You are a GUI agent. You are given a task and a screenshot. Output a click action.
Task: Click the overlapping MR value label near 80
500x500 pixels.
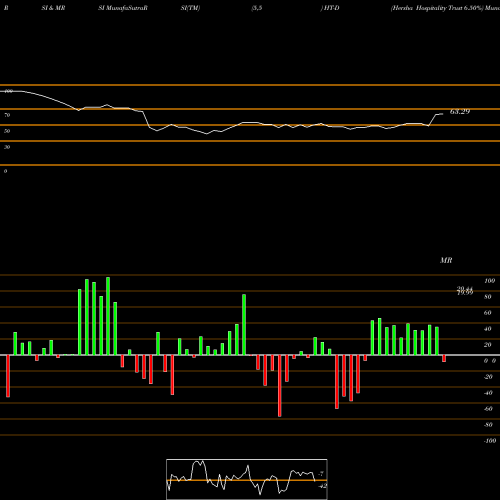[465, 291]
